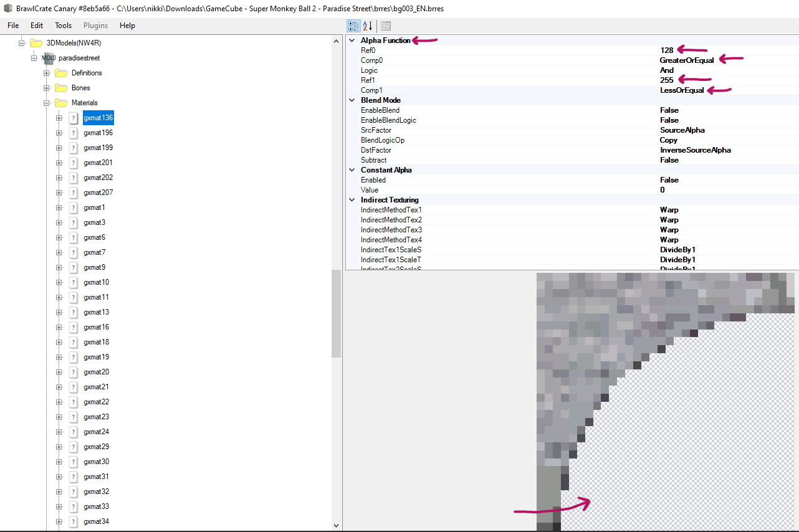Click the material icon next to gxmat196
Image resolution: width=799 pixels, height=532 pixels.
(74, 133)
